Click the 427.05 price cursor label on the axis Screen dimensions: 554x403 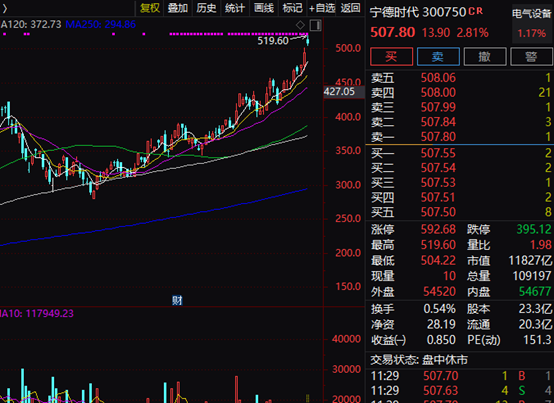coord(344,92)
